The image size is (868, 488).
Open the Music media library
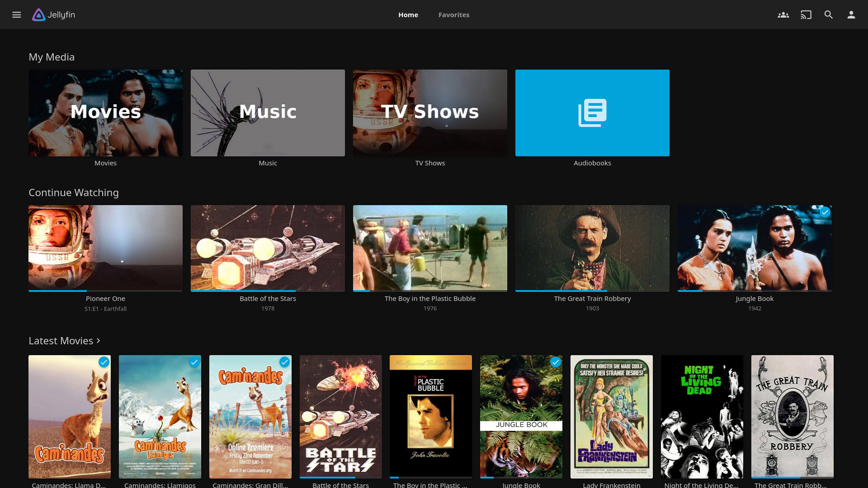[x=268, y=113]
